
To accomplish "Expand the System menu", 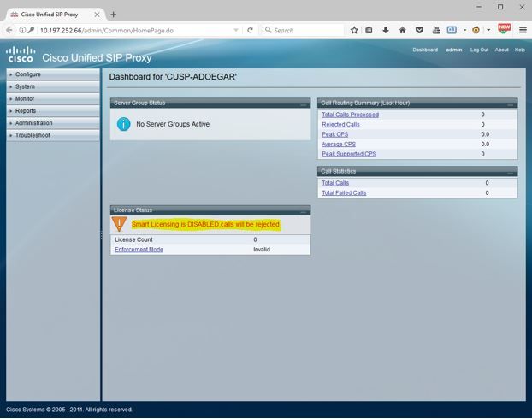I will (x=53, y=86).
